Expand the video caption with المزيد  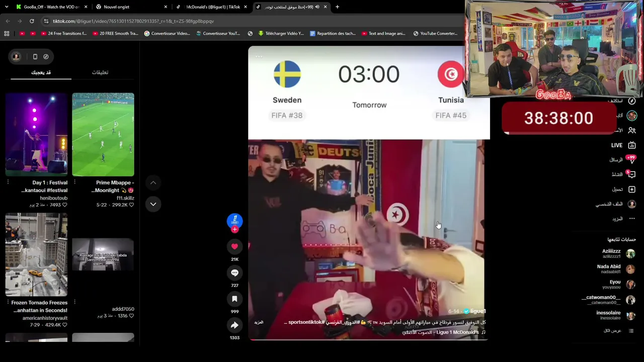(259, 322)
